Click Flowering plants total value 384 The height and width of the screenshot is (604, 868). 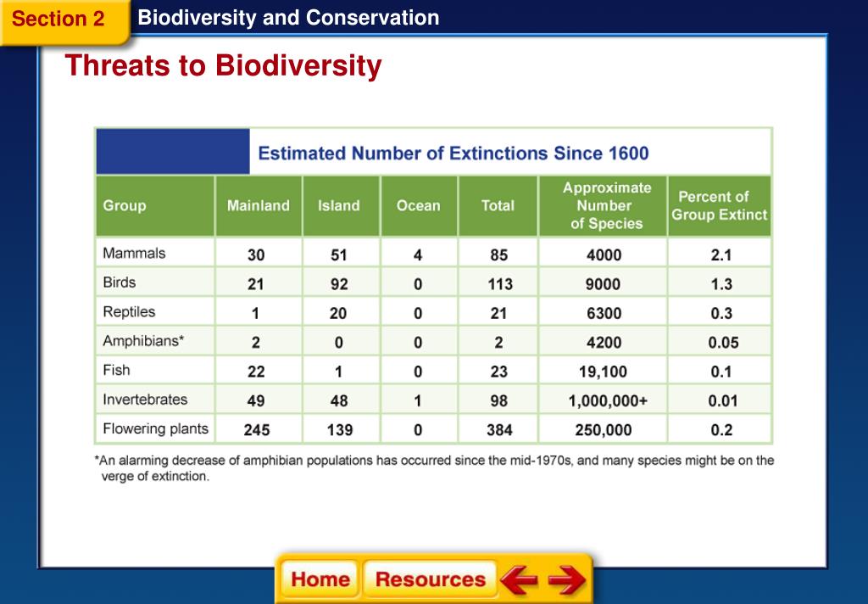(x=499, y=430)
